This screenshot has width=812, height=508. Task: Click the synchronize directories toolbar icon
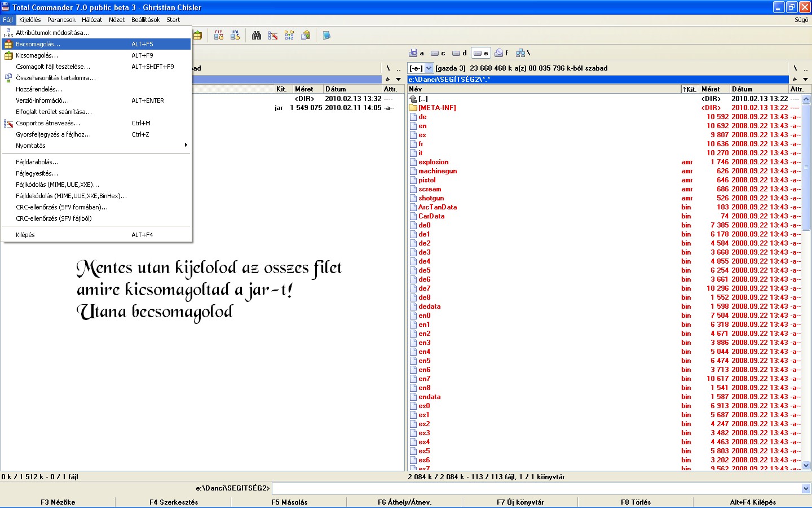click(289, 36)
